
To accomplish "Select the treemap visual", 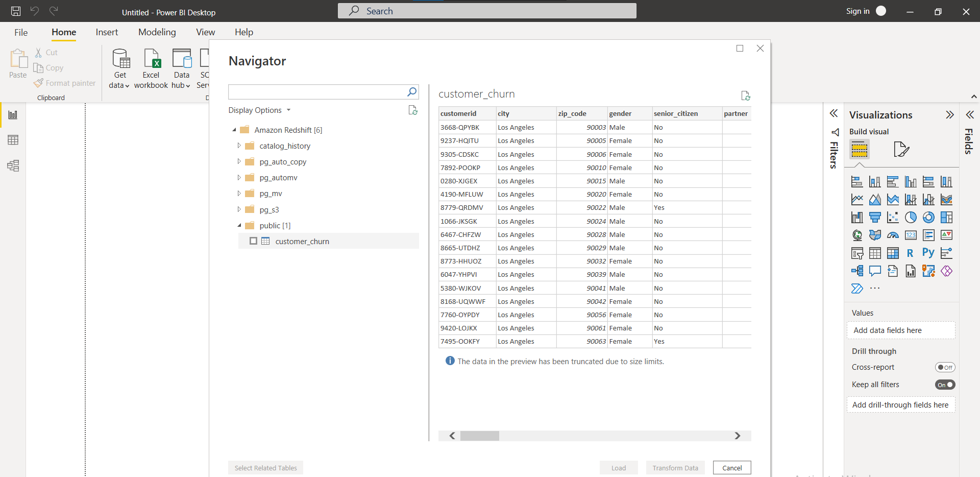I will [x=946, y=218].
